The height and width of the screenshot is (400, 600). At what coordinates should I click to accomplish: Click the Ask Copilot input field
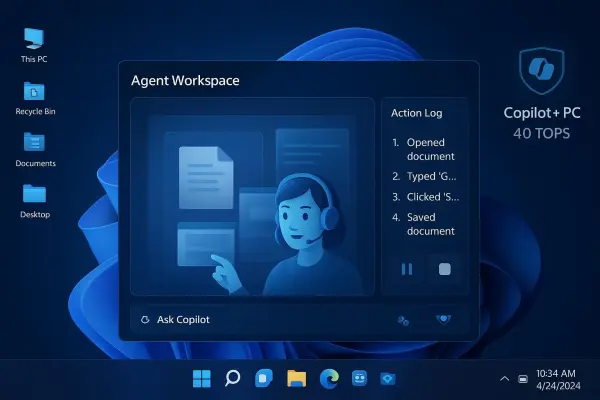click(x=300, y=320)
